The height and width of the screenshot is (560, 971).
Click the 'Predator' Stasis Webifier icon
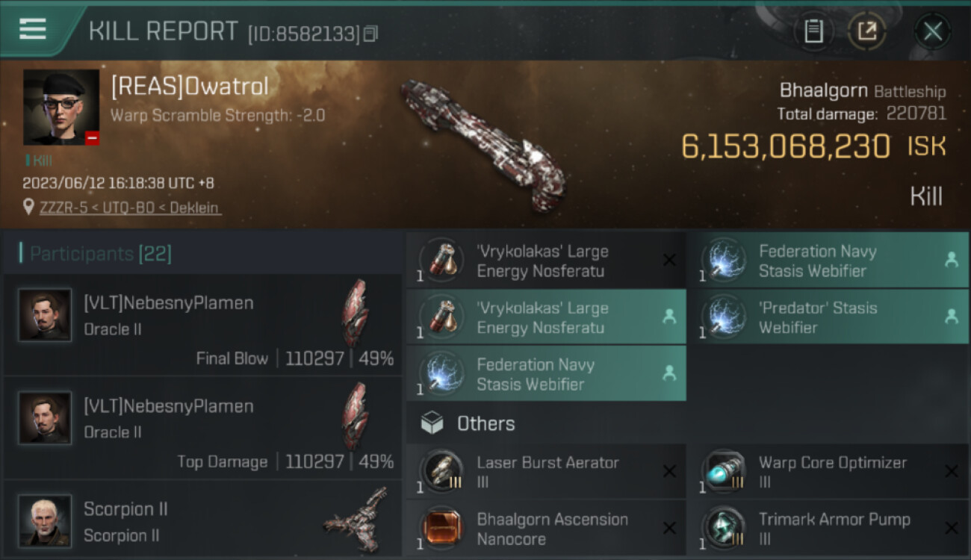725,317
